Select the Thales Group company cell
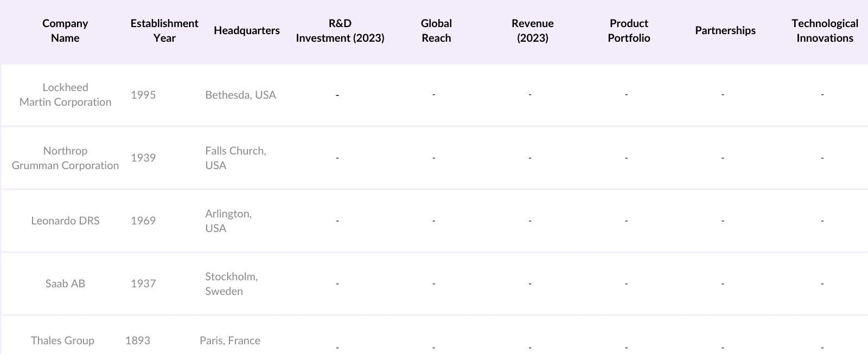 coord(62,340)
